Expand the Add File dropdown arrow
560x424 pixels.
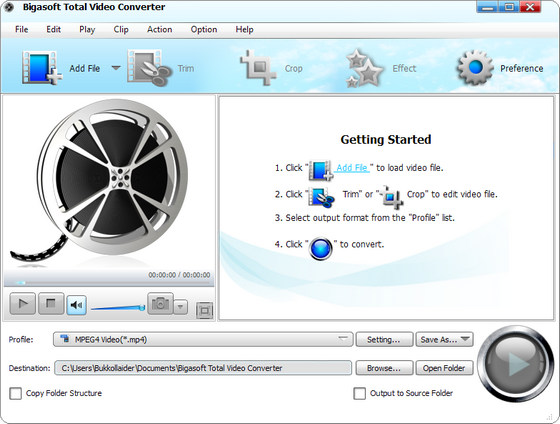[x=116, y=68]
